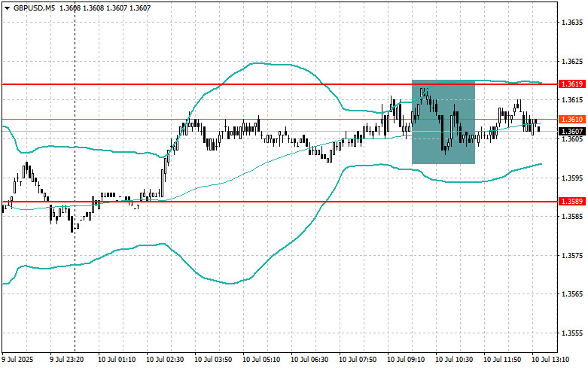Image resolution: width=588 pixels, height=368 pixels.
Task: Click the 10 Jul 13:10 time label
Action: point(550,360)
